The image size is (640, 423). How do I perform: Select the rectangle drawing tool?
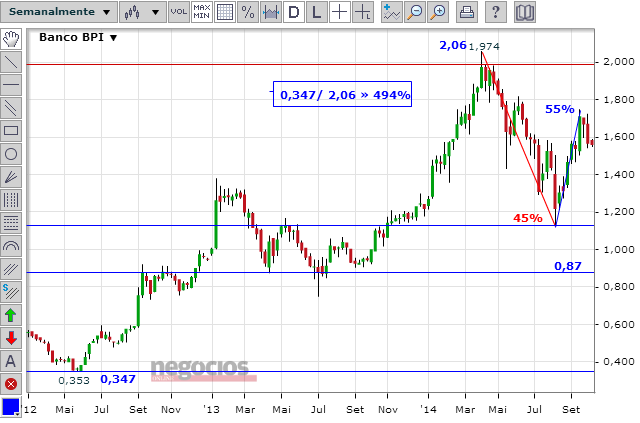tap(11, 131)
